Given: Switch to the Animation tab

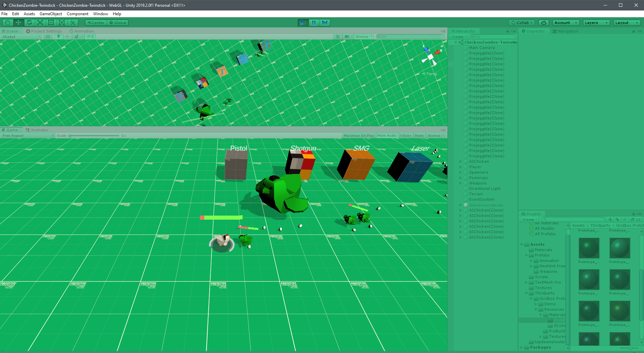Looking at the screenshot, I should pos(82,31).
